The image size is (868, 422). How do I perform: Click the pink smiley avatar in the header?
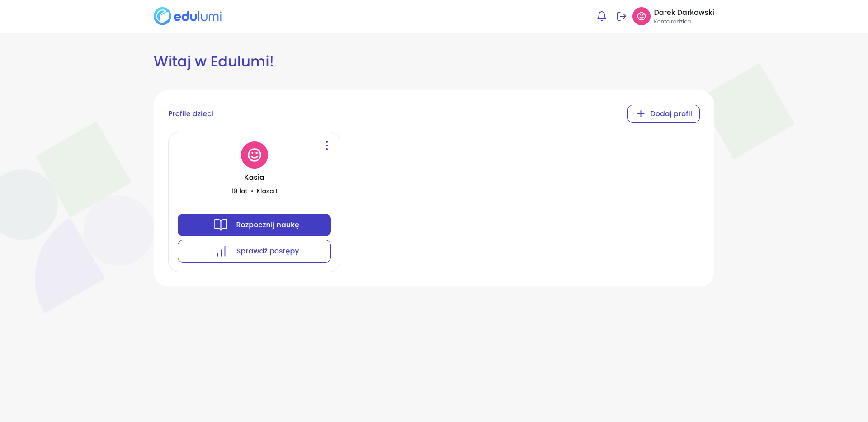click(641, 16)
